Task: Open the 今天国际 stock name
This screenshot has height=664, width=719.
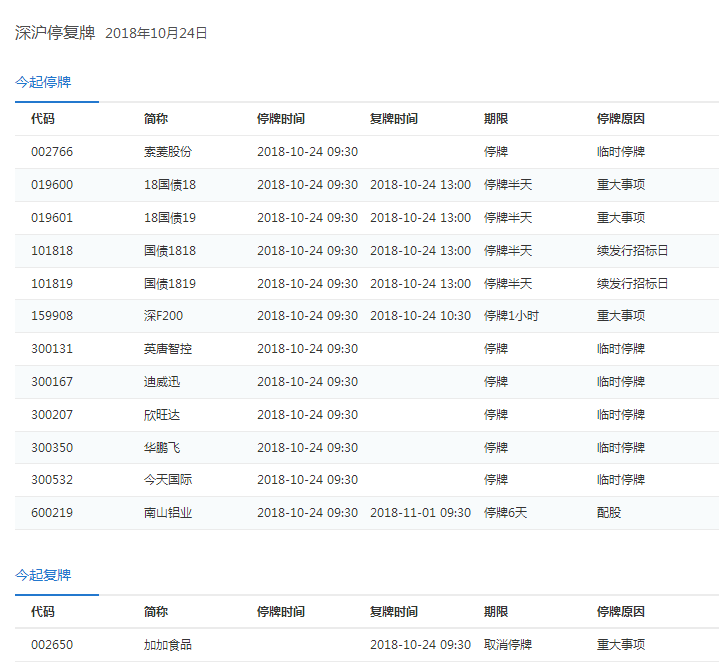Action: coord(168,480)
